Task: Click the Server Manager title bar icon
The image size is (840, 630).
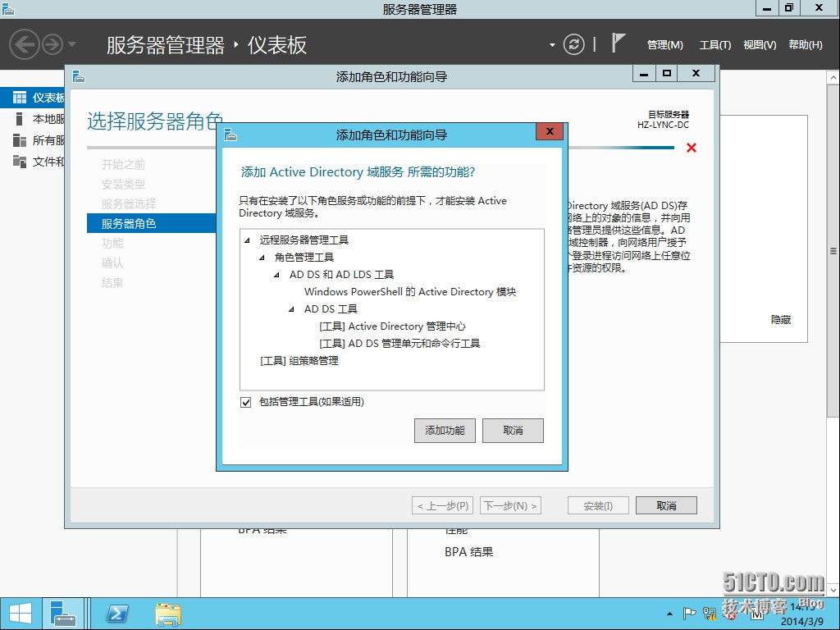Action: point(7,8)
